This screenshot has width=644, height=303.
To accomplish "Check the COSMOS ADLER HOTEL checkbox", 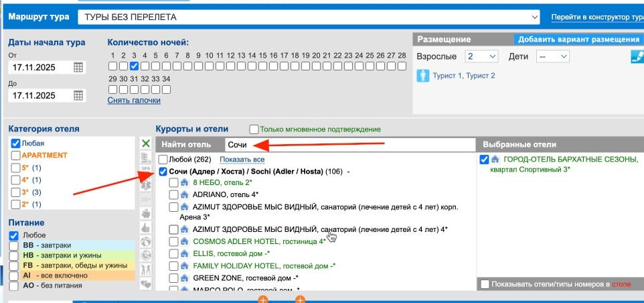I will click(174, 241).
